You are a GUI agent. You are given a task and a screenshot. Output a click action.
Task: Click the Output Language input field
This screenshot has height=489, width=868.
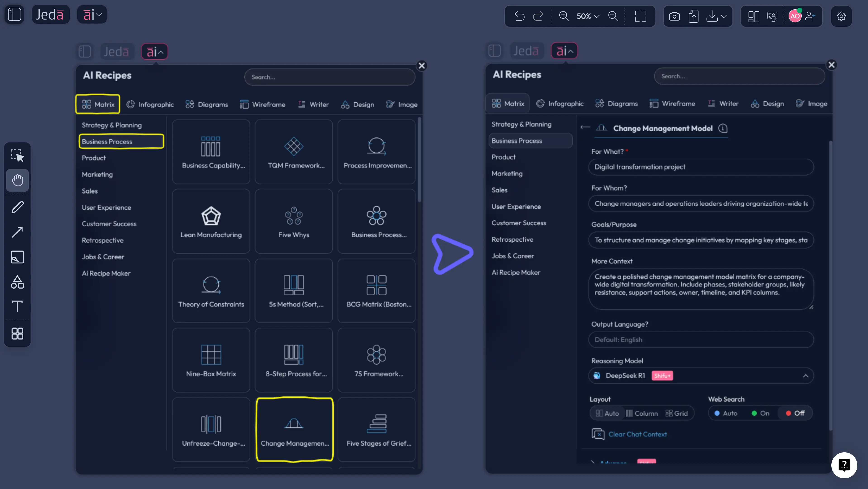[x=701, y=340]
